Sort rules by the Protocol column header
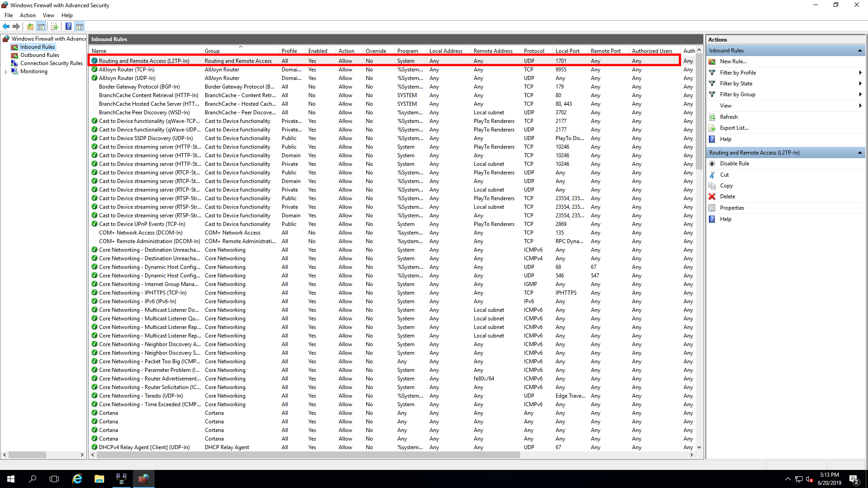Viewport: 868px width, 488px height. click(x=534, y=51)
